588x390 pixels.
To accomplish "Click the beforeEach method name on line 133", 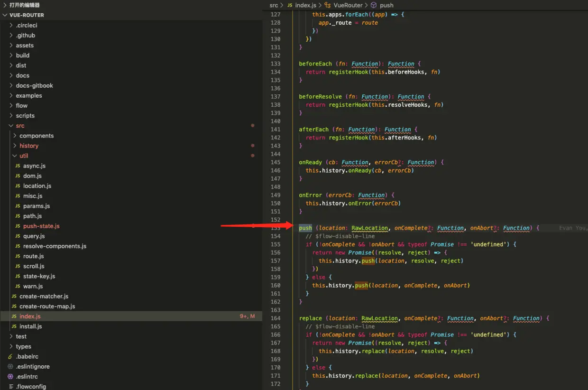I will [x=315, y=64].
